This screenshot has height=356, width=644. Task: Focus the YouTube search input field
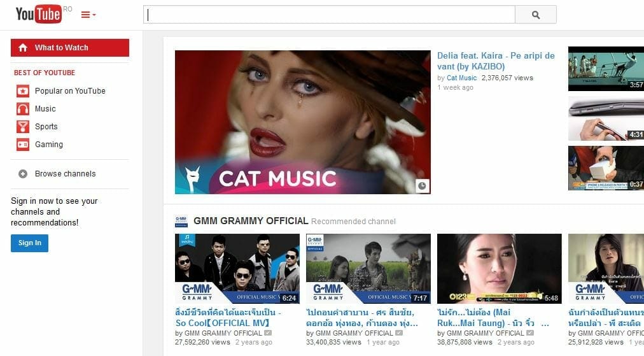[x=329, y=15]
